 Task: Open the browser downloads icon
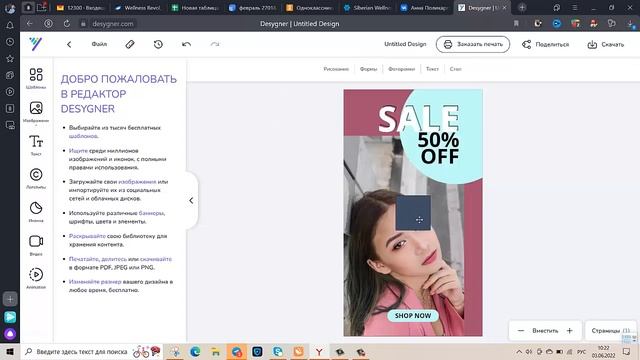(x=632, y=24)
